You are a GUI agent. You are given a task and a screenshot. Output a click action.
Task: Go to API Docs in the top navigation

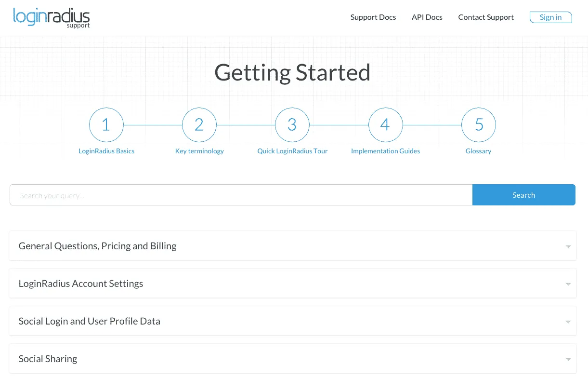[427, 17]
